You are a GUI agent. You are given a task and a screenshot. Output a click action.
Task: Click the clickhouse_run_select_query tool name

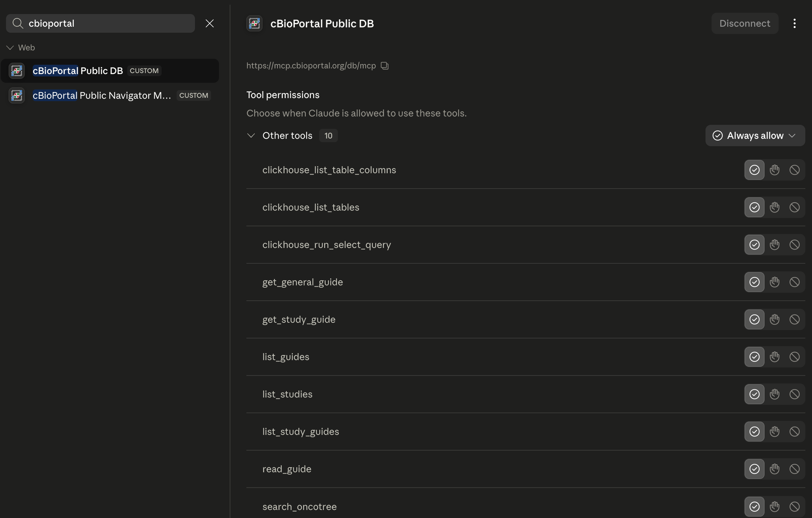(327, 245)
